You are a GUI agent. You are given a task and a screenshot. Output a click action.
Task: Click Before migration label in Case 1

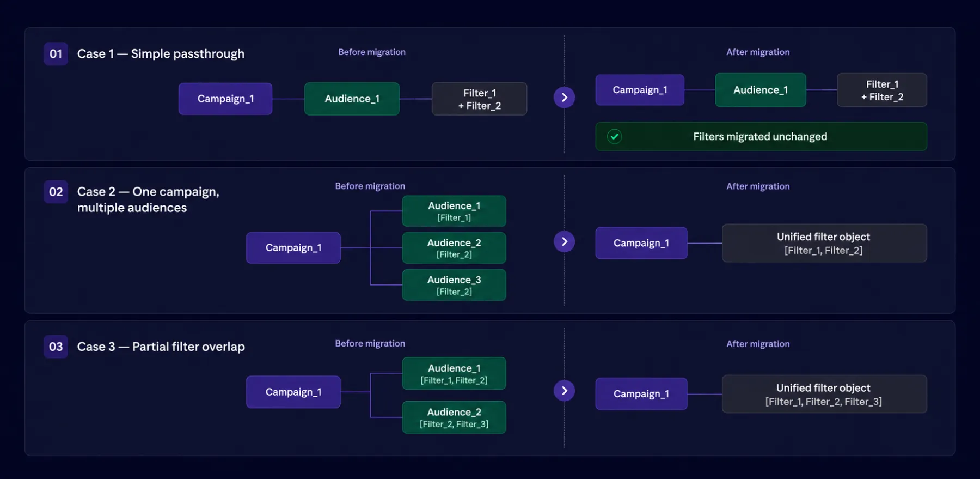[x=372, y=52]
